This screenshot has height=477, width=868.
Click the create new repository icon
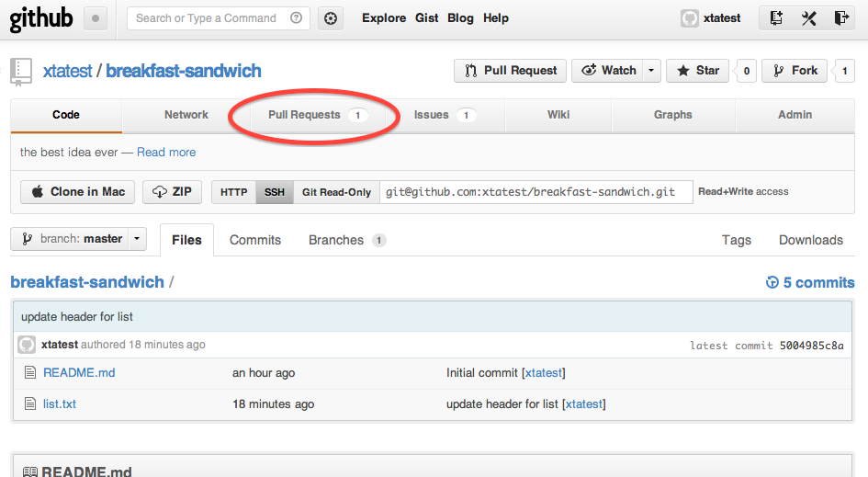tap(777, 18)
